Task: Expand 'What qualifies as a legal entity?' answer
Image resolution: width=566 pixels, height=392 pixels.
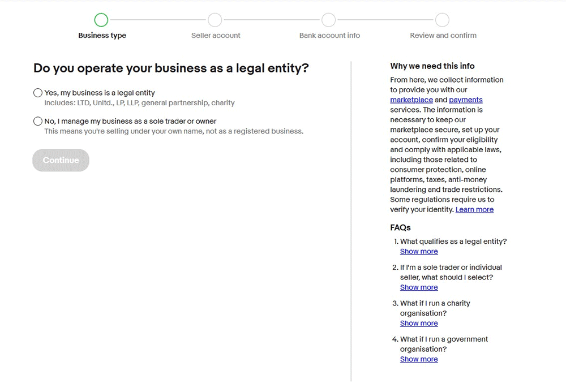Action: (419, 252)
